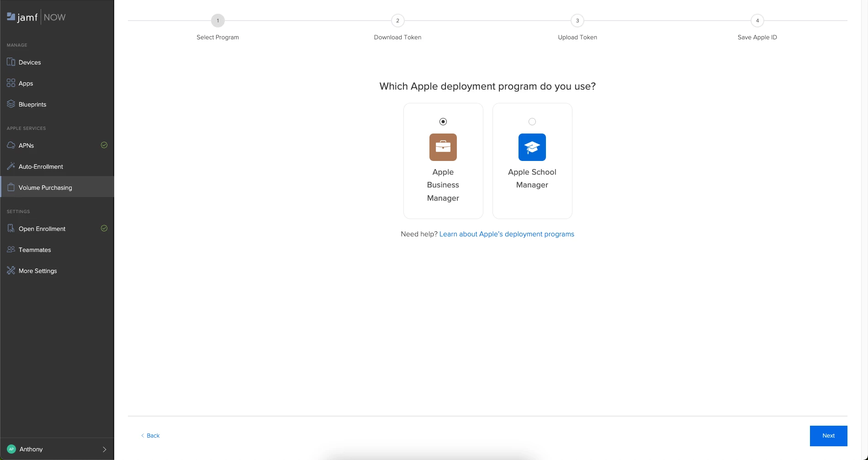
Task: Go Back to the previous page
Action: tap(150, 436)
